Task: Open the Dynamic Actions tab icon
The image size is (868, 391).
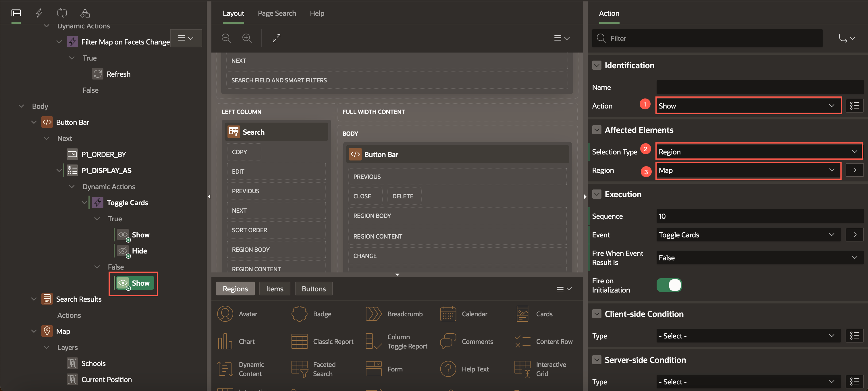Action: [39, 13]
